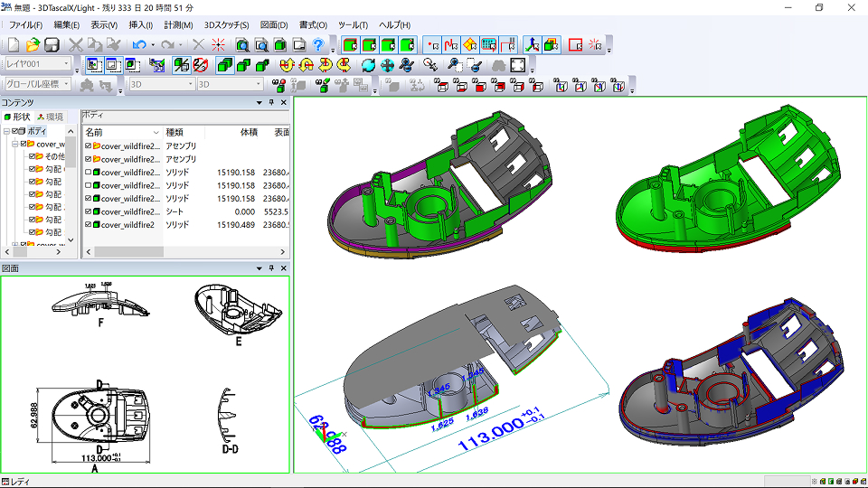Image resolution: width=868 pixels, height=488 pixels.
Task: Sort the list by 名前 column header
Action: [x=95, y=132]
